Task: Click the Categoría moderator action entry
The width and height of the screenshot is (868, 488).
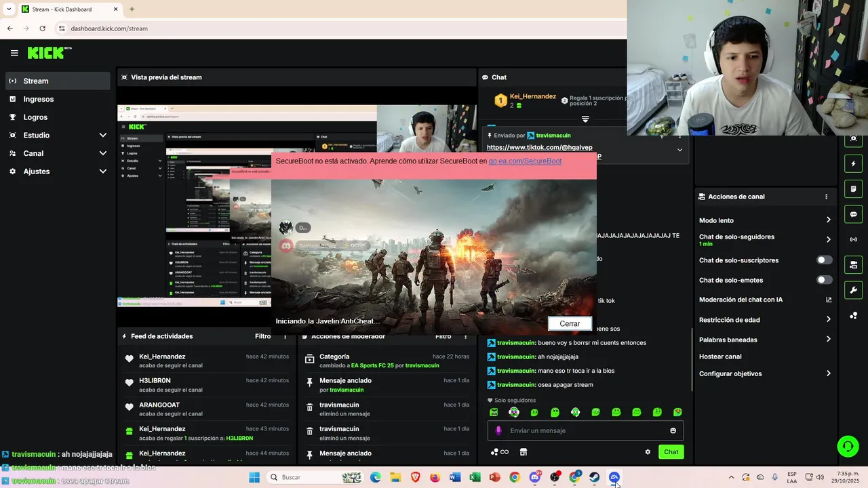Action: coord(387,361)
